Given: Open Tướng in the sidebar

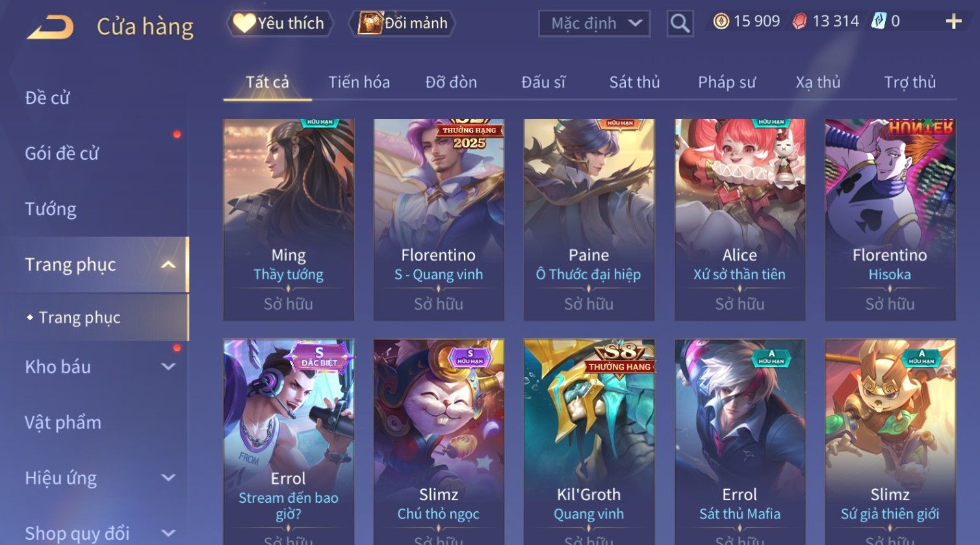Looking at the screenshot, I should click(x=51, y=209).
